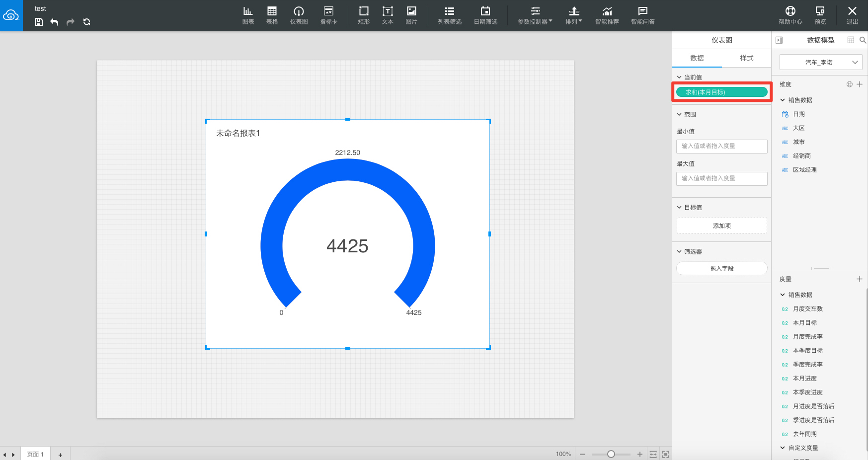Insert a 表格 table component
Image resolution: width=868 pixels, height=460 pixels.
(272, 15)
